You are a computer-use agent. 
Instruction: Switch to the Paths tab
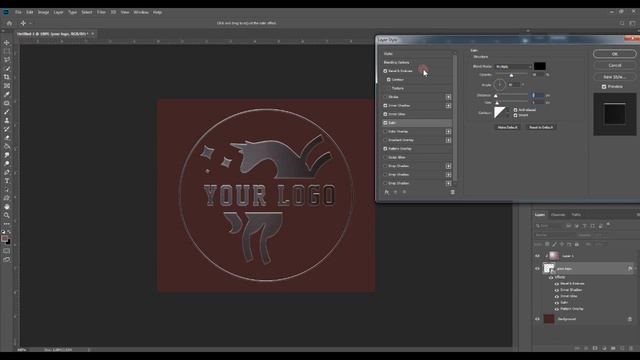576,215
